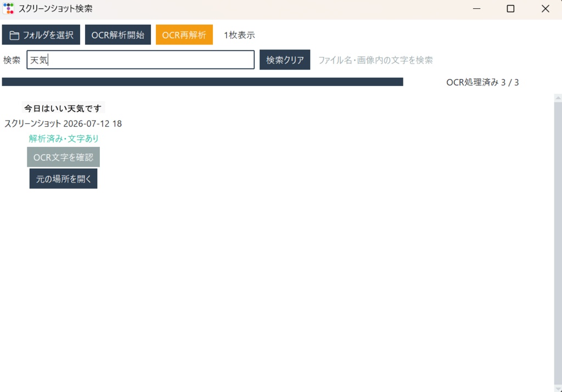This screenshot has width=562, height=392.
Task: Minimize the スクリーンショット検索 window
Action: [x=476, y=9]
